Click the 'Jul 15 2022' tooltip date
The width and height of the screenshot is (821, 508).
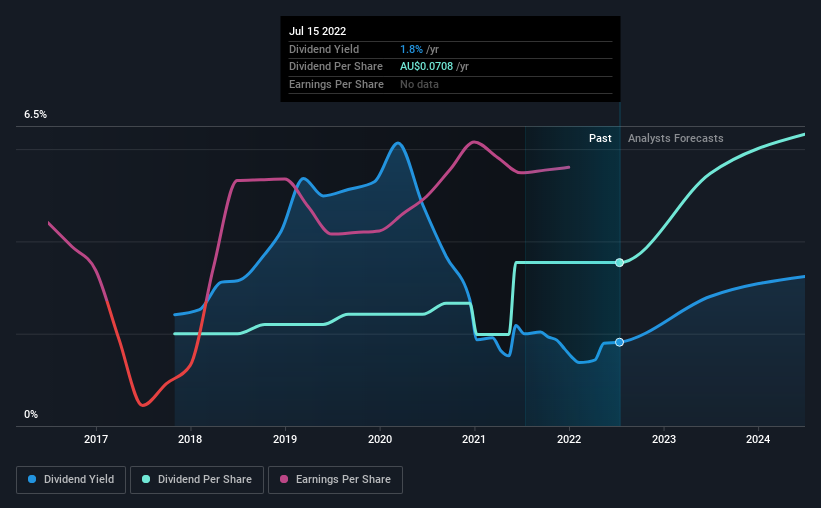[317, 31]
